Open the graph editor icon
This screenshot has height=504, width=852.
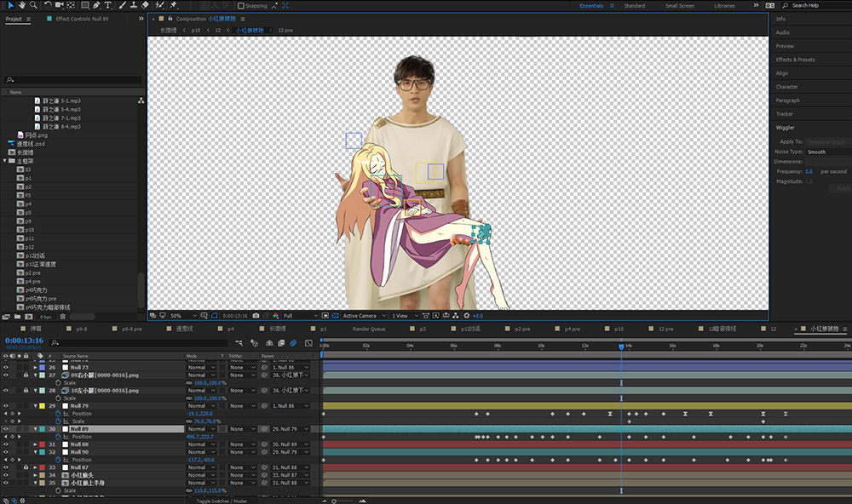point(308,343)
